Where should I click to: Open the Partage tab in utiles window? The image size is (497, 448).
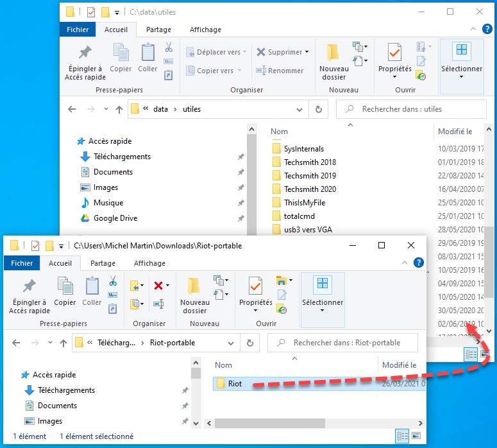click(x=158, y=30)
